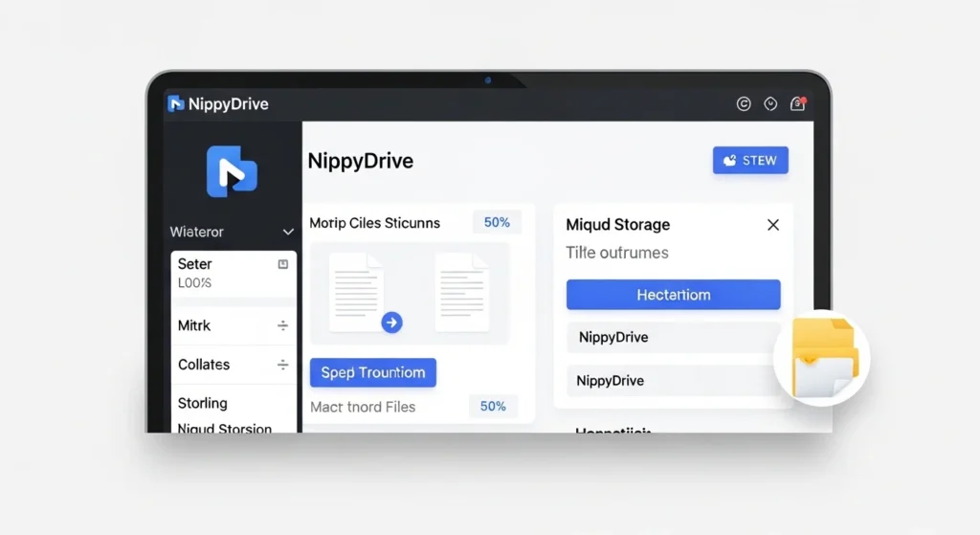Open the Mitrk sidebar item

234,325
